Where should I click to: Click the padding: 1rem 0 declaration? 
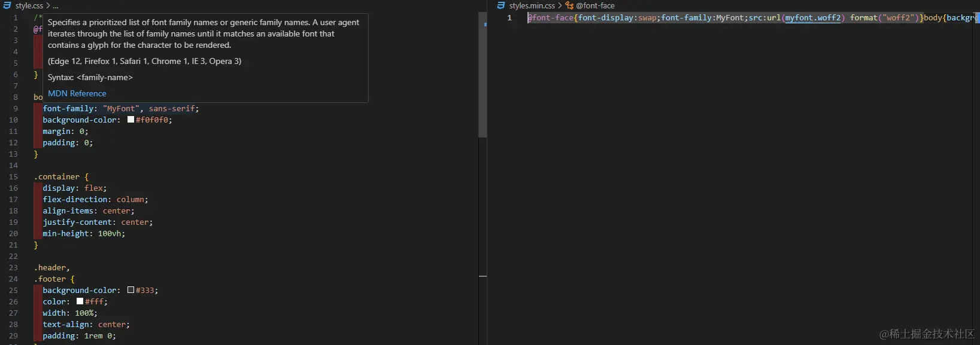pyautogui.click(x=79, y=335)
